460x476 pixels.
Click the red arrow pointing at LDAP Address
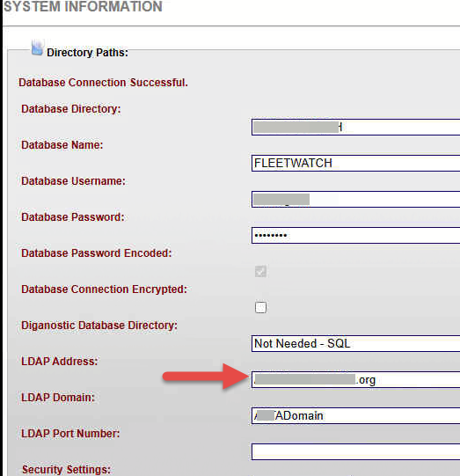click(205, 377)
